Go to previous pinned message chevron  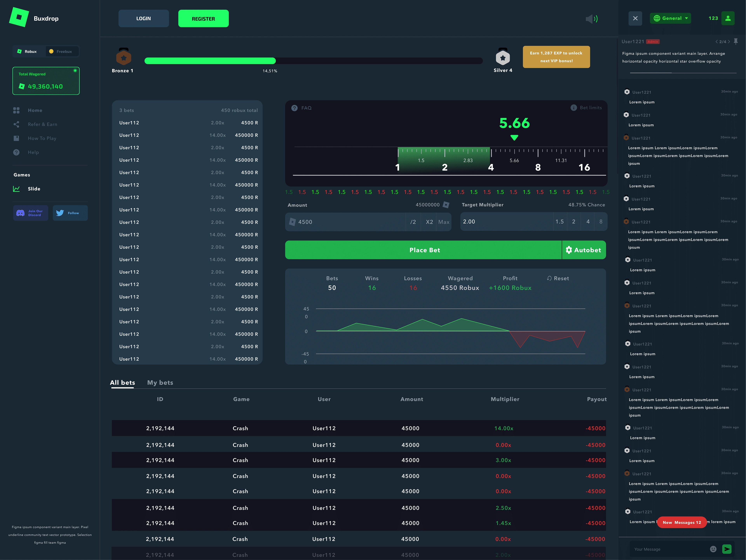716,42
